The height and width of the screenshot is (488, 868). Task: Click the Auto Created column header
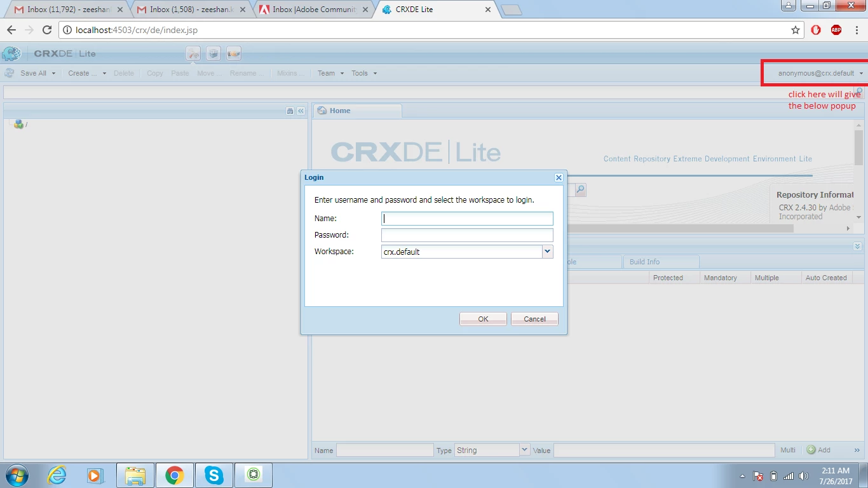tap(826, 278)
